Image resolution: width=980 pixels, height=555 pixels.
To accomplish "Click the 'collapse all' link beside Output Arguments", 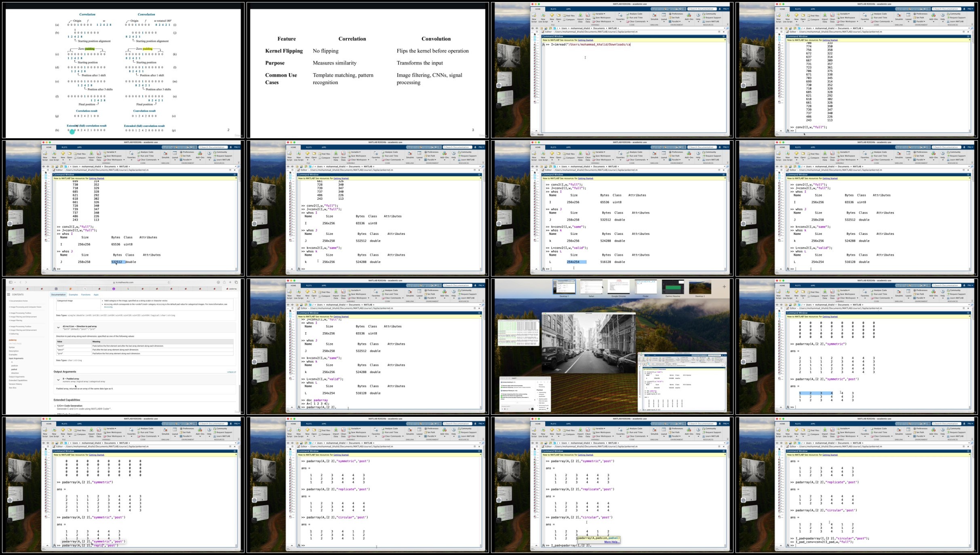I will (x=231, y=372).
